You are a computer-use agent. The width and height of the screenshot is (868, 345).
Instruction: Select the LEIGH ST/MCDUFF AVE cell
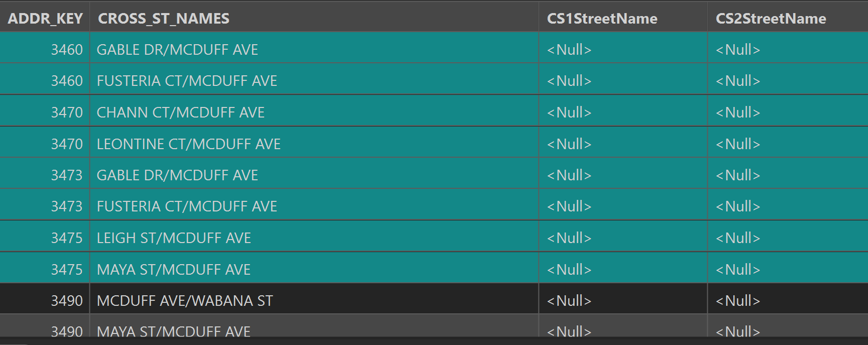point(174,238)
